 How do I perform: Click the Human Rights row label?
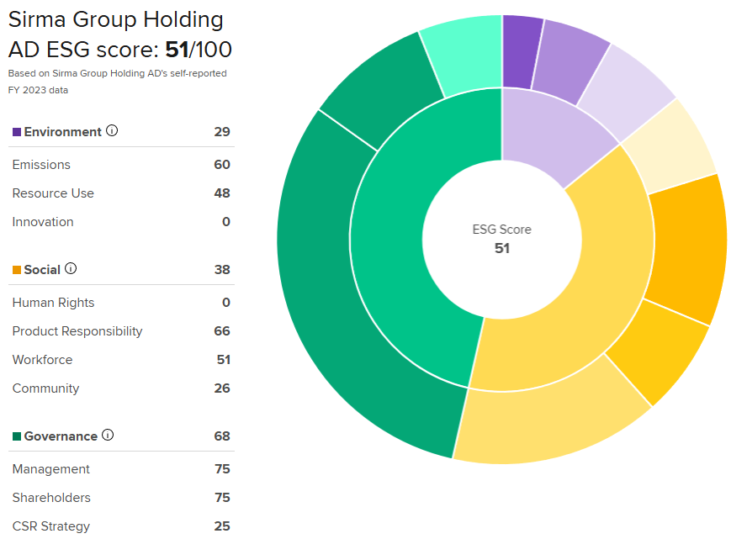coord(53,303)
